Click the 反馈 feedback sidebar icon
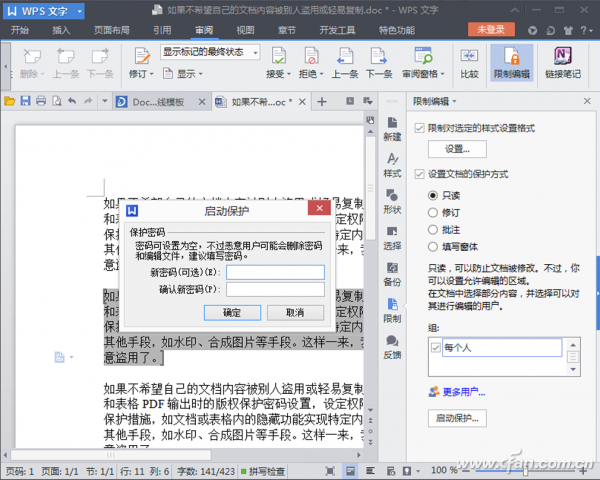The image size is (600, 480). pos(392,345)
